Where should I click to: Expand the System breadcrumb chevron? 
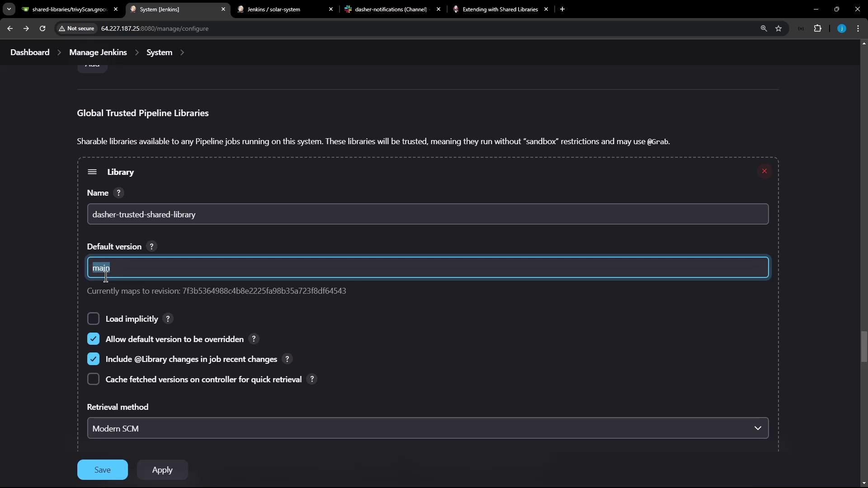point(182,52)
